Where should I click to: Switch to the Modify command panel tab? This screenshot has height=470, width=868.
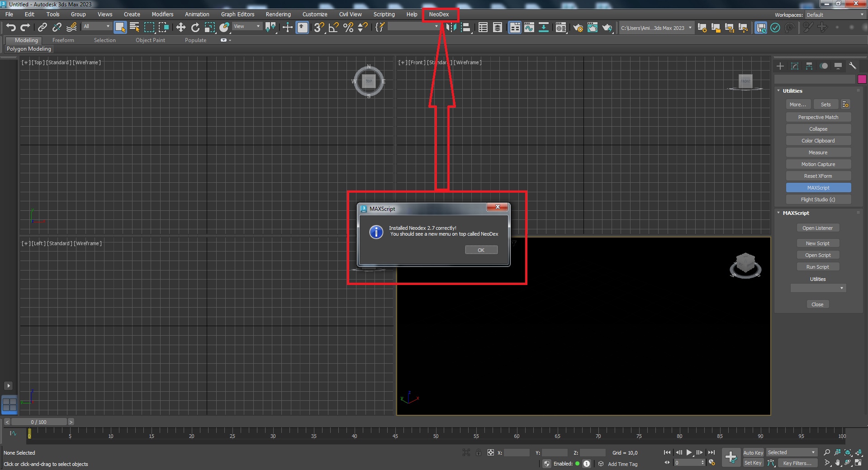pyautogui.click(x=795, y=66)
